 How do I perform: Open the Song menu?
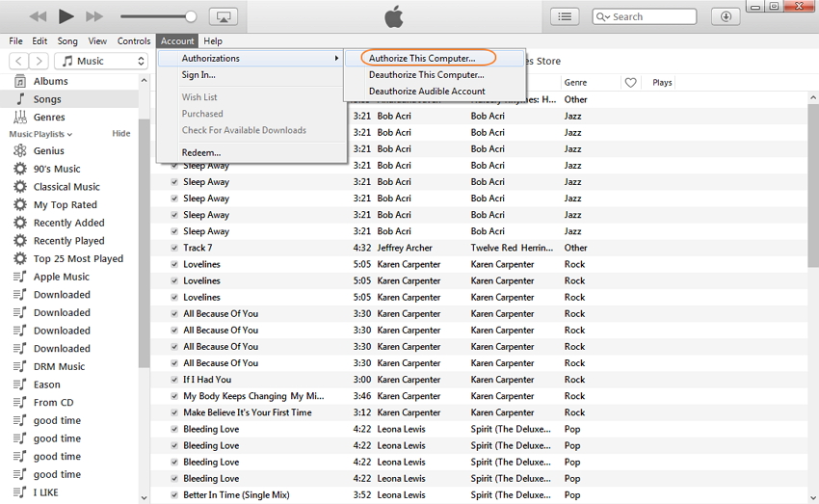[67, 41]
